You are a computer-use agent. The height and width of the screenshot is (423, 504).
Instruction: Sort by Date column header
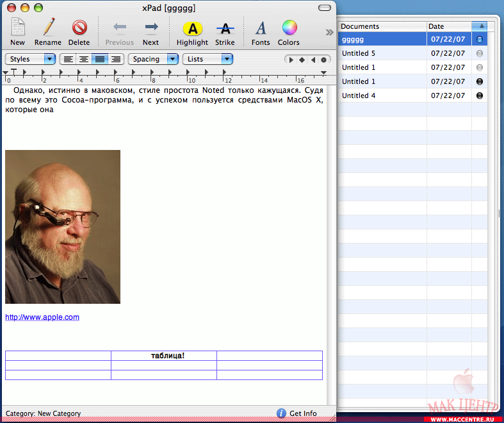[x=449, y=26]
